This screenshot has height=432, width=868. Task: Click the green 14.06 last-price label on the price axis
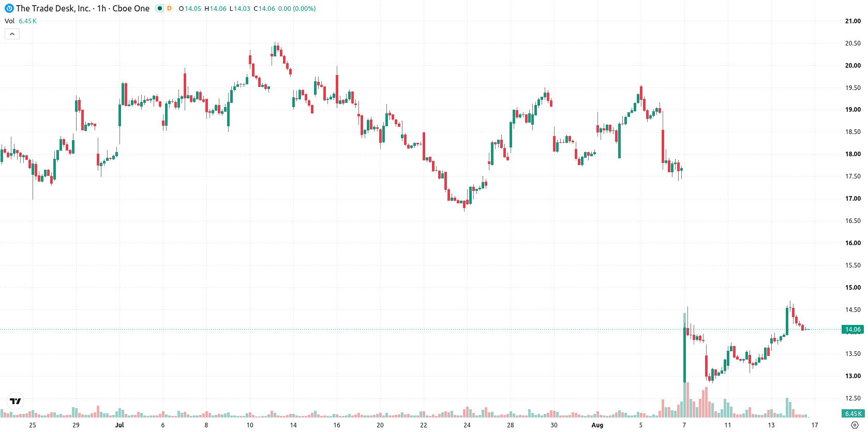852,330
